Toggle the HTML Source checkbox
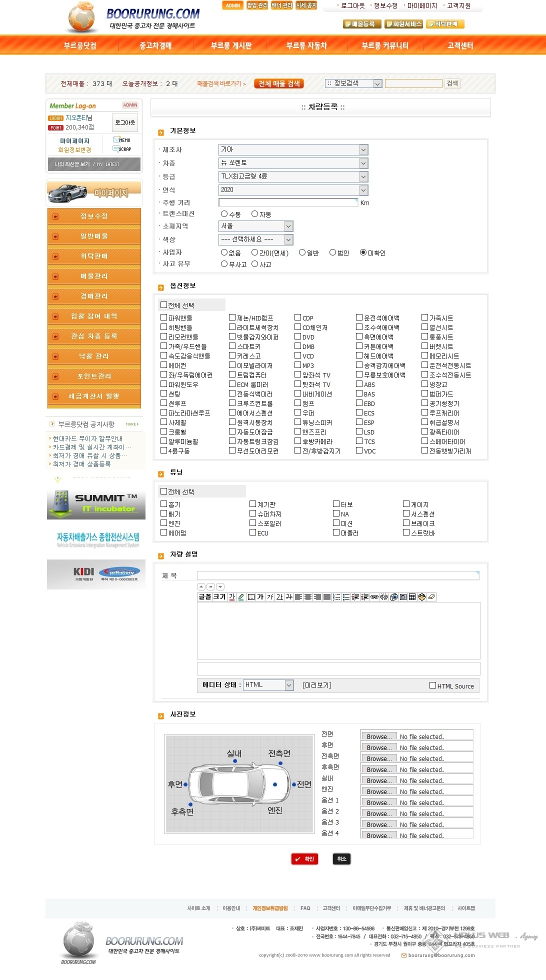546x980 pixels. point(432,685)
